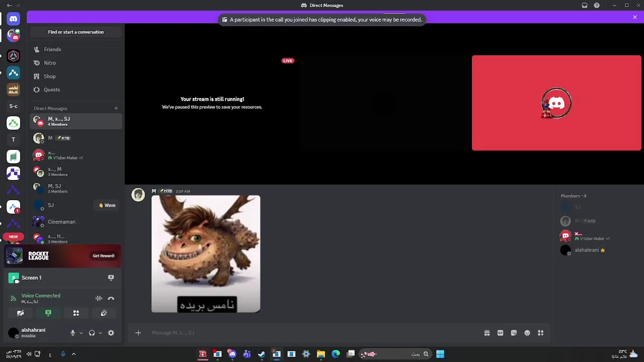The height and width of the screenshot is (362, 644).
Task: Open activities launcher in voice panel
Action: (76, 313)
